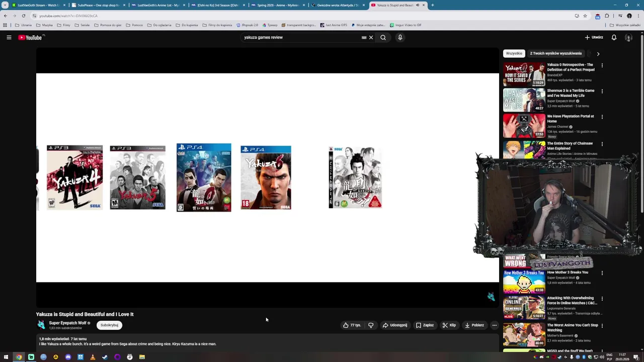Open the Seriale bookmarks folder

[82, 25]
